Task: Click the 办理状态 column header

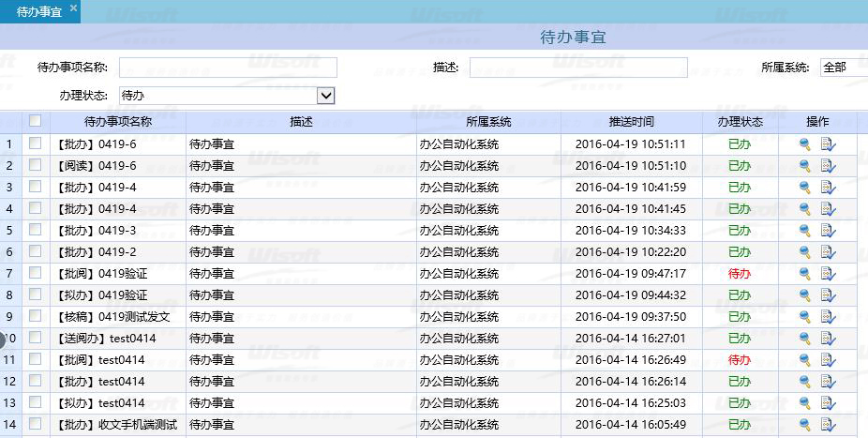Action: (740, 122)
